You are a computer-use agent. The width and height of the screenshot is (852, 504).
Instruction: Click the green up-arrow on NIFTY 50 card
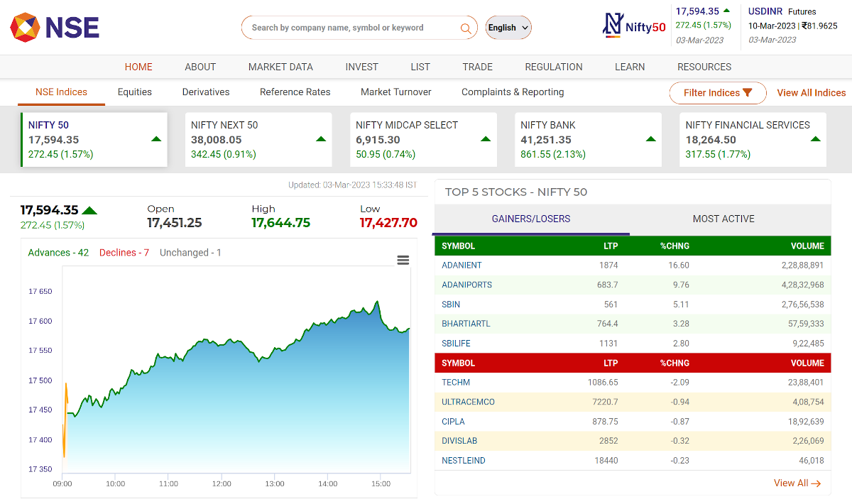point(155,139)
